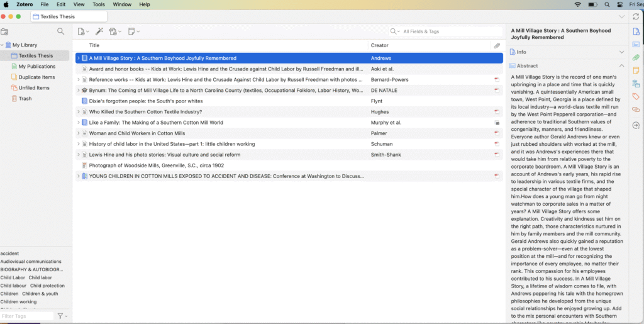
Task: Toggle the 'Child Labor' tag filter
Action: pyautogui.click(x=13, y=277)
